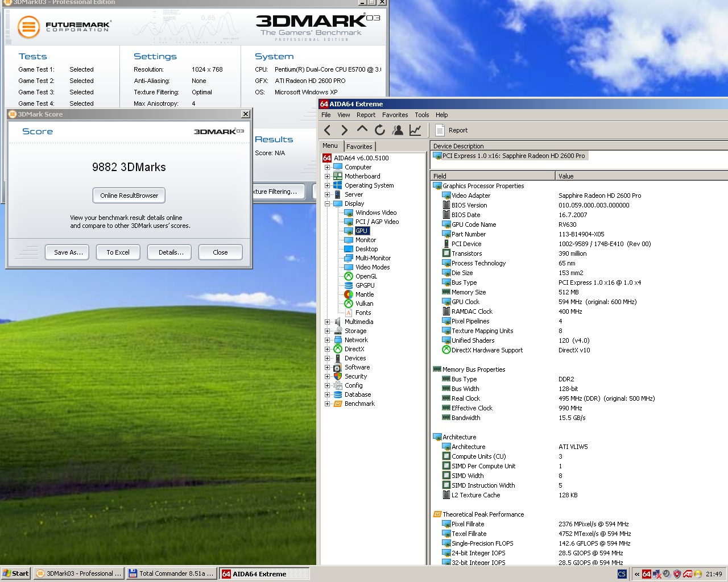
Task: Click the Windows Start button
Action: [x=15, y=573]
